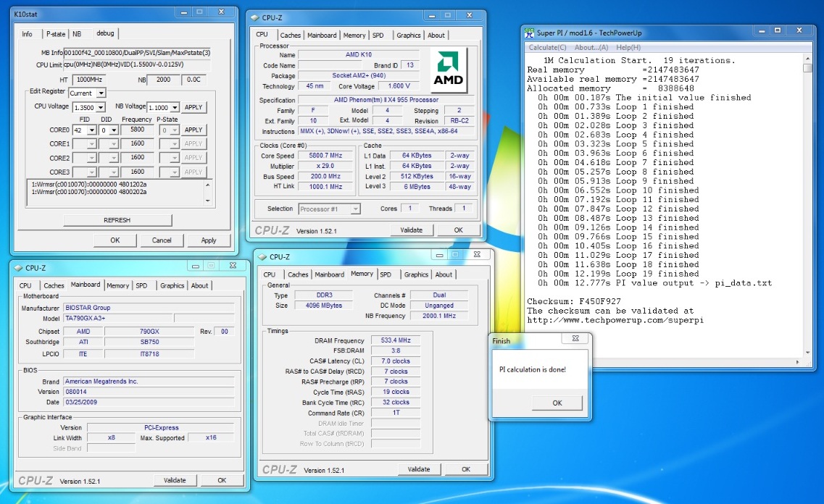Viewport: 824px width, 504px height.
Task: Select the debug tab in K10stat
Action: pyautogui.click(x=105, y=33)
